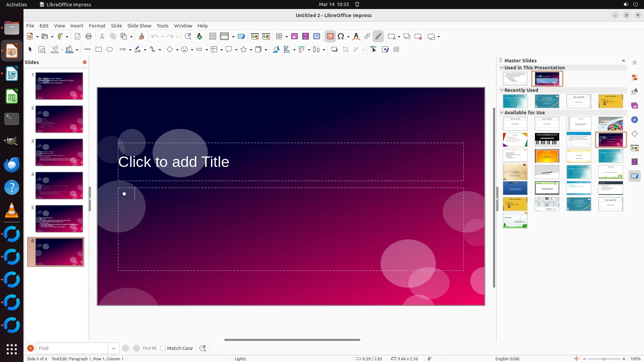Viewport: 644px width, 362px height.
Task: Select slide 3 thumbnail in Slides panel
Action: pos(59,153)
